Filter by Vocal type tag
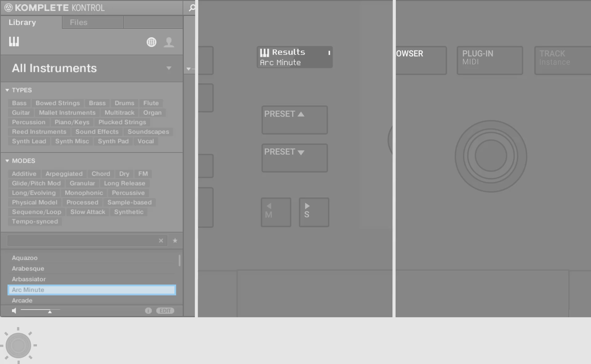Image resolution: width=591 pixels, height=364 pixels. pos(146,141)
